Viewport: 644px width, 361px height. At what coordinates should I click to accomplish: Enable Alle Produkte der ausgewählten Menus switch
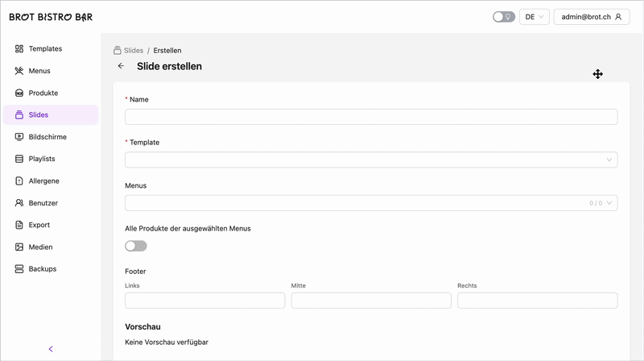click(x=136, y=246)
